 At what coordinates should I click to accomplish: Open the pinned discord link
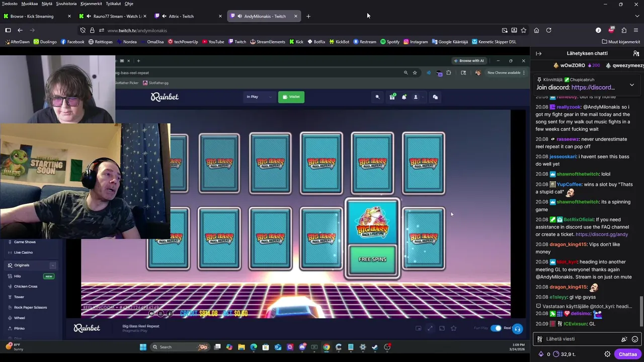(x=593, y=87)
